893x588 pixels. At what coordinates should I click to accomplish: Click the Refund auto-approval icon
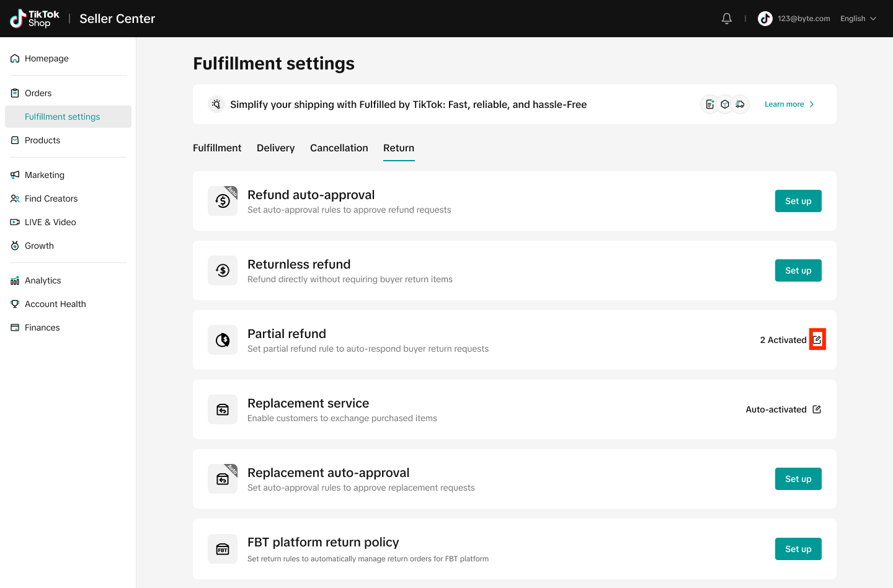(223, 201)
